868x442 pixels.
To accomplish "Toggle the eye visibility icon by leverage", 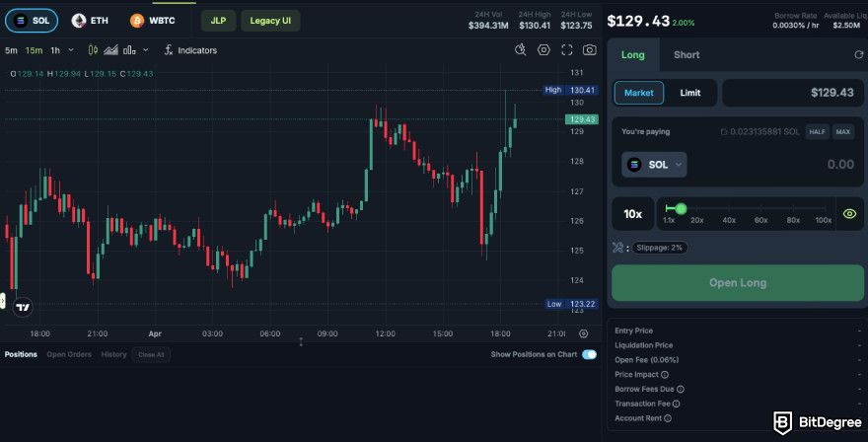I will [x=849, y=214].
